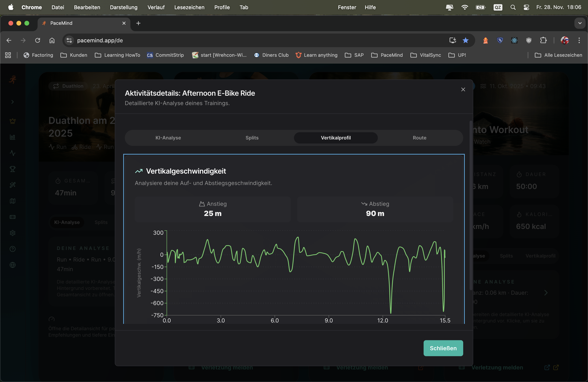This screenshot has height=382, width=588.
Task: Open the settings gear in sidebar
Action: coord(13,233)
